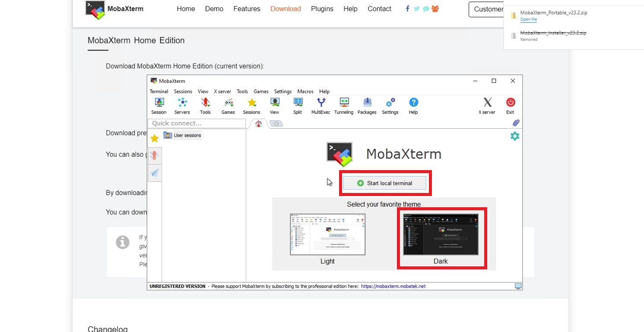This screenshot has width=644, height=332.
Task: Add a new tab with the plus tab
Action: pyautogui.click(x=276, y=124)
